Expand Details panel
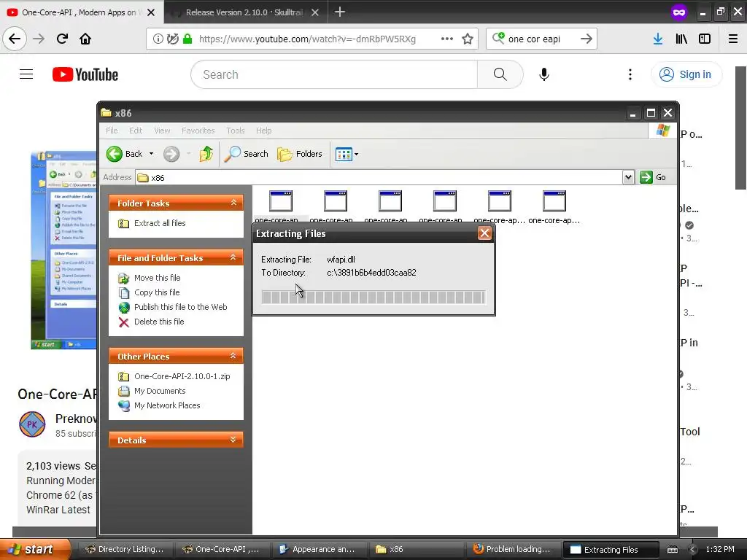Screen dimensions: 747x560 233,440
